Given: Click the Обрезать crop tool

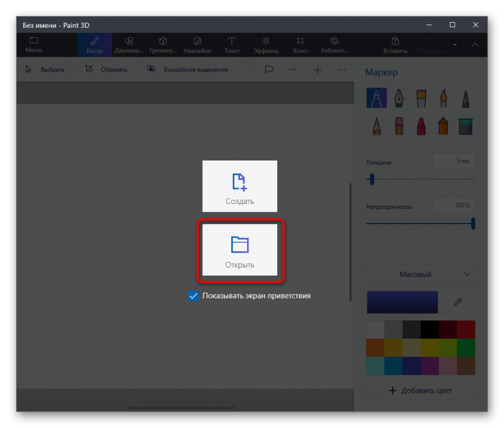Looking at the screenshot, I should (106, 69).
